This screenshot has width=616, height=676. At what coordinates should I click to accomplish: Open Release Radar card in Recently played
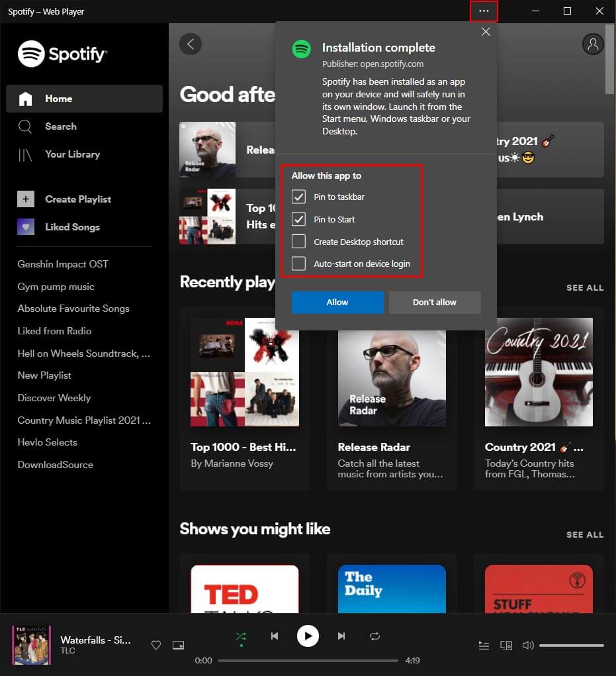pyautogui.click(x=392, y=379)
